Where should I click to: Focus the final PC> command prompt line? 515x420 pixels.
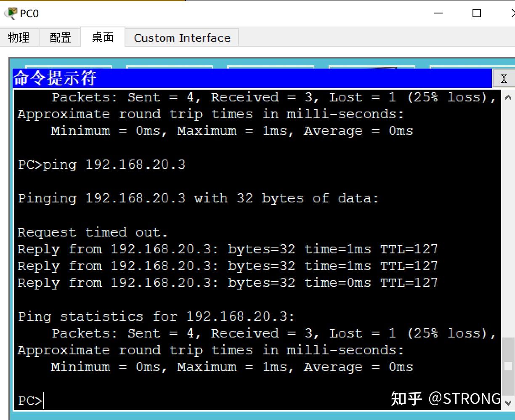tap(126, 401)
